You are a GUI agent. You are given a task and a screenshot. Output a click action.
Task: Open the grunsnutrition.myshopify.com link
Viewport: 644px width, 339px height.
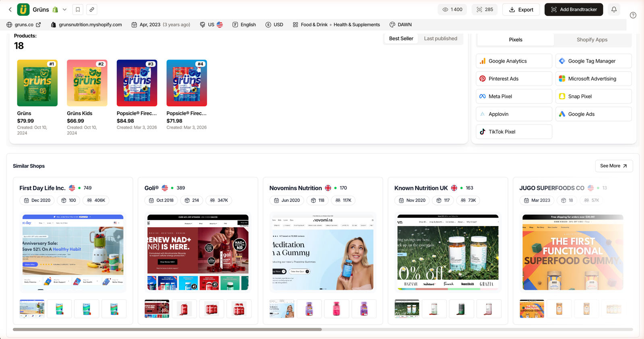point(90,25)
